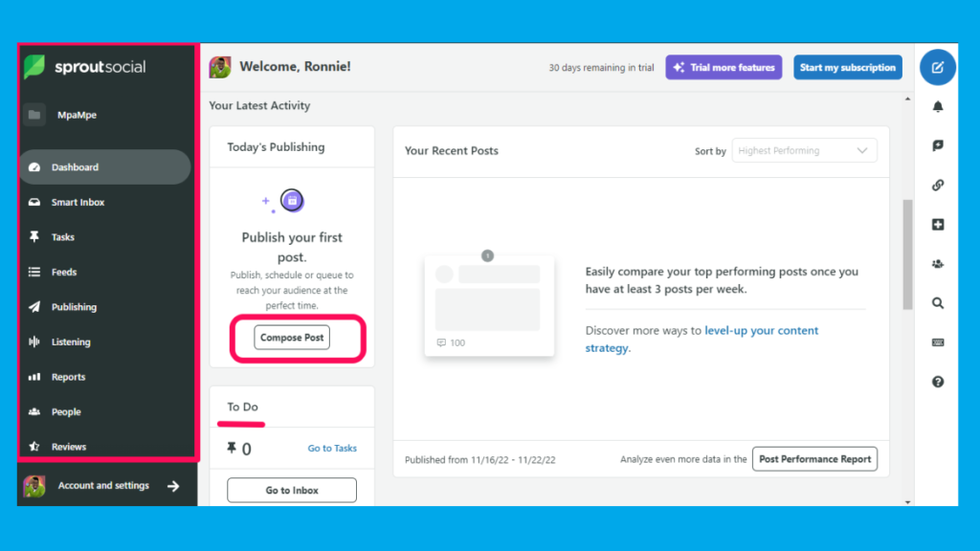Click the team people icon in right rail
Image resolution: width=980 pixels, height=551 pixels.
[938, 264]
